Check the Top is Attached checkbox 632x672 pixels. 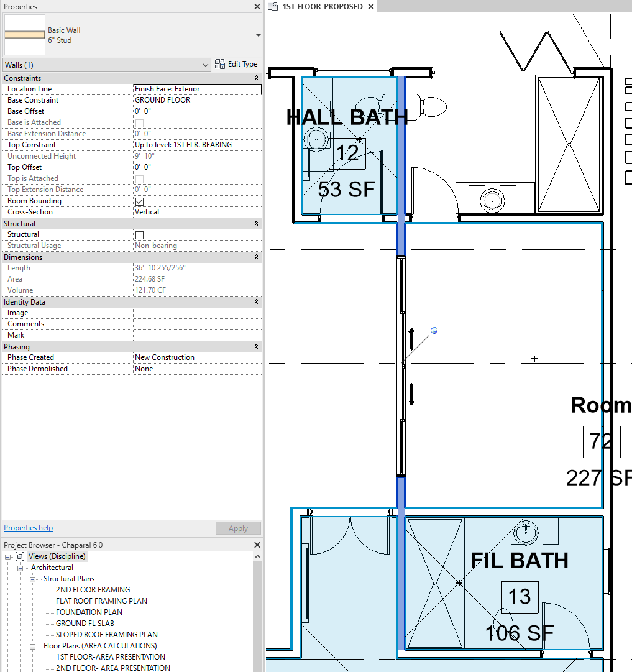coord(139,178)
